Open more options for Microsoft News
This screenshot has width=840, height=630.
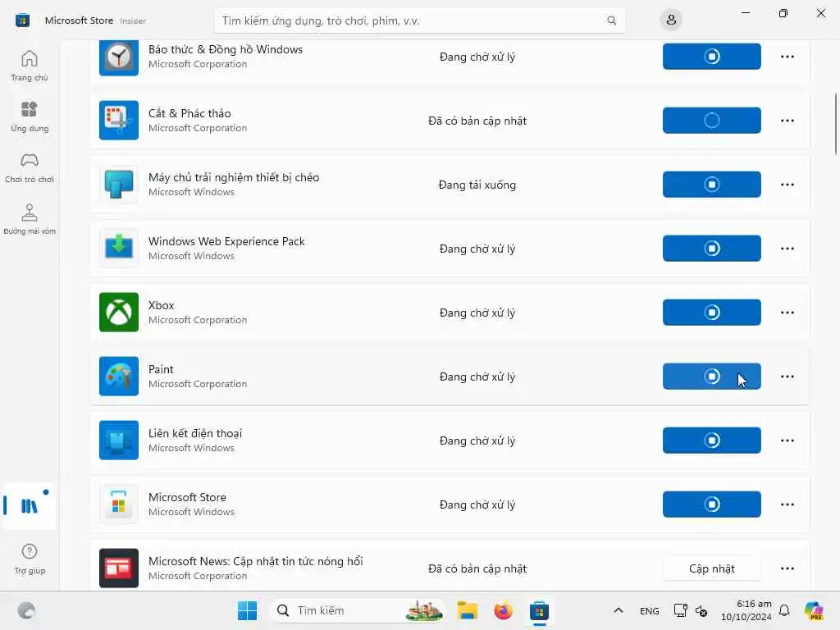[787, 568]
